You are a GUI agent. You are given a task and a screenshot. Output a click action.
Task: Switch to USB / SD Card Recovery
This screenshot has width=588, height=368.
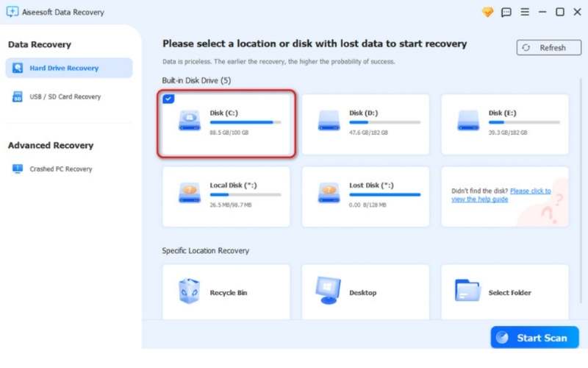pos(65,96)
